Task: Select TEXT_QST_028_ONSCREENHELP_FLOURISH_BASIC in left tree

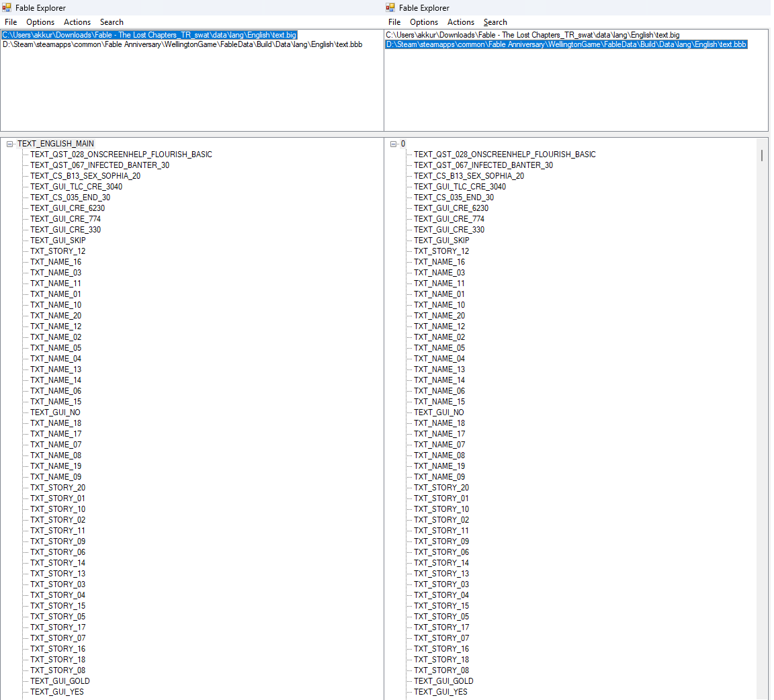Action: click(121, 155)
